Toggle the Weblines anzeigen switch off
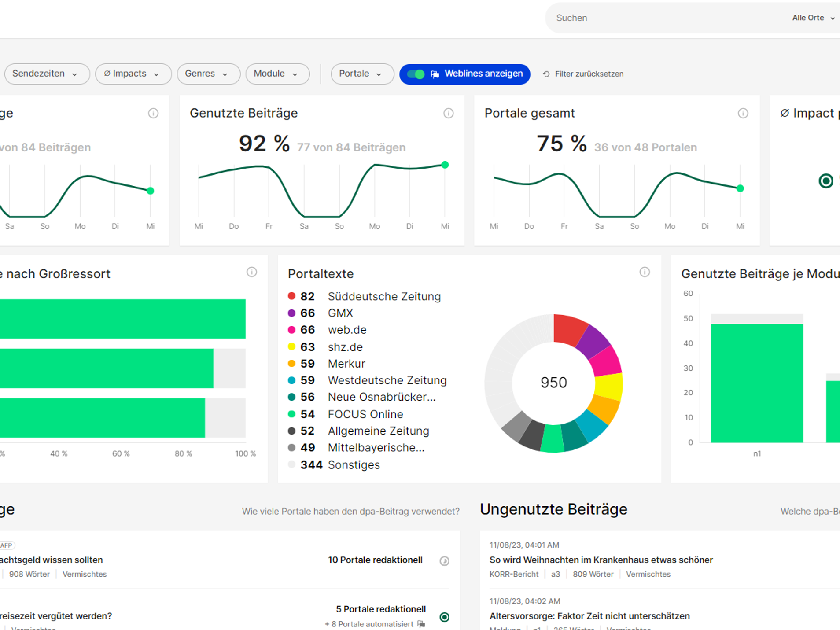The width and height of the screenshot is (840, 630). click(416, 74)
